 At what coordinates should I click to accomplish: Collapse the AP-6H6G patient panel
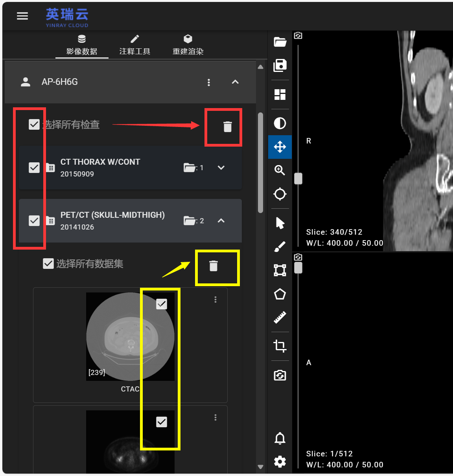tap(235, 82)
